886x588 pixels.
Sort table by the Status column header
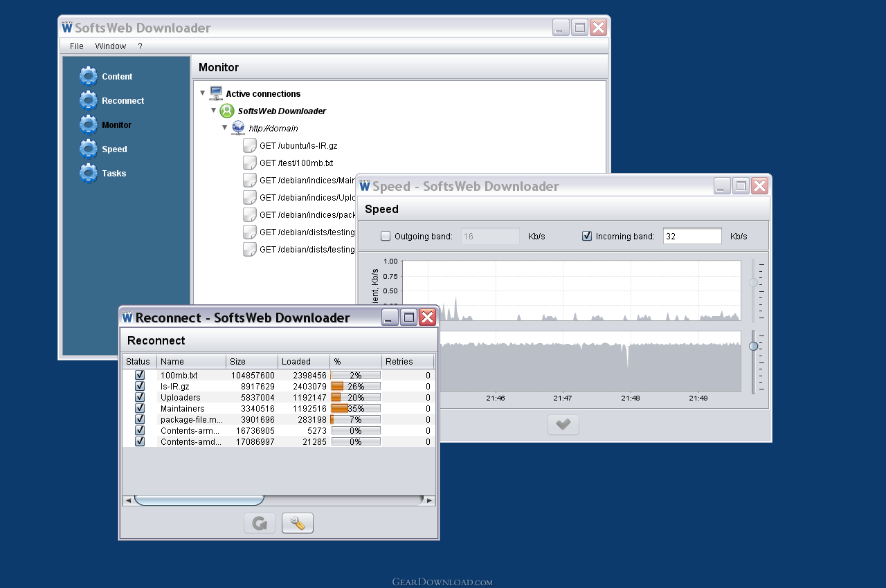[x=140, y=361]
